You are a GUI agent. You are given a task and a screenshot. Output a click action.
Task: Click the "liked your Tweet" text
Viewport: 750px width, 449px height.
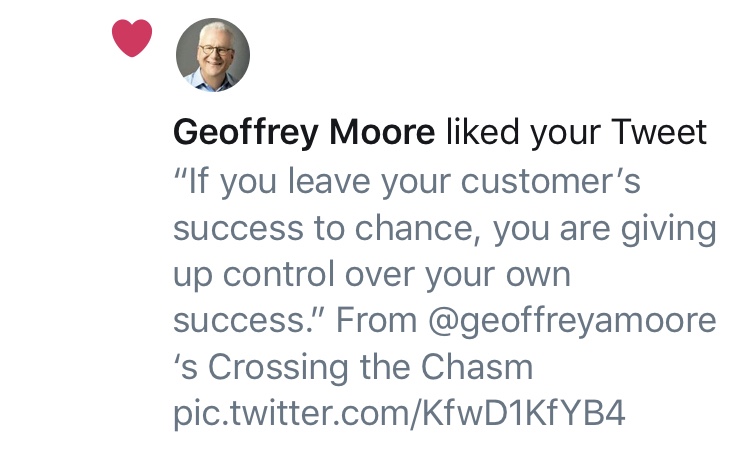[x=577, y=133]
